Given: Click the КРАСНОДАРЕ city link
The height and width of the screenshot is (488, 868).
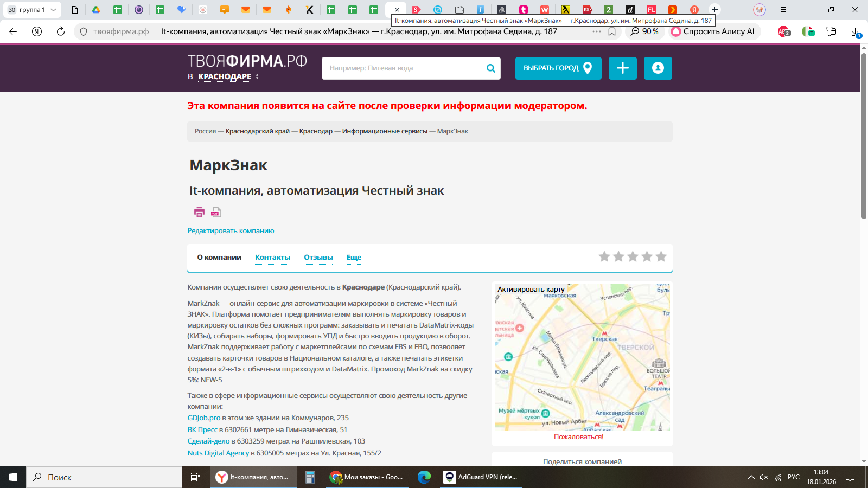Looking at the screenshot, I should point(225,76).
